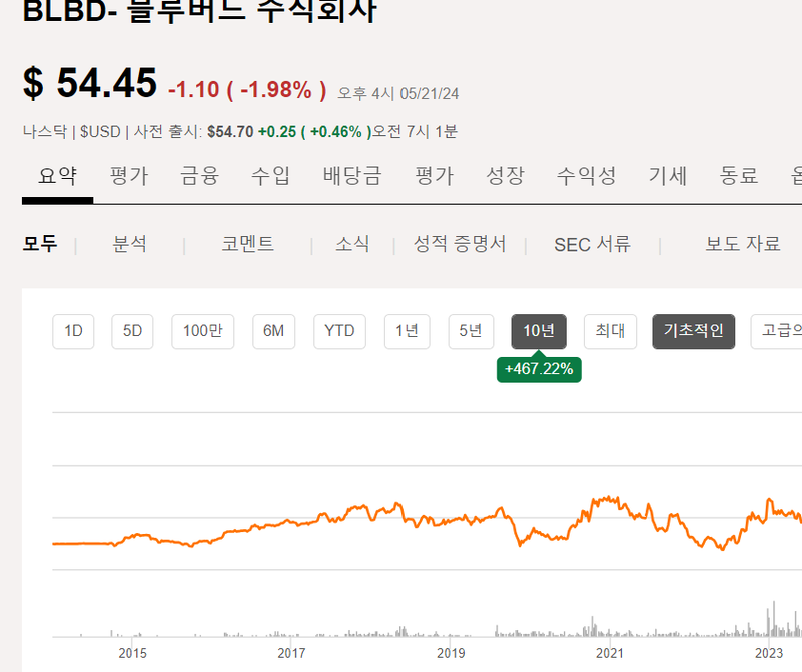Set chart range to 5D
The height and width of the screenshot is (672, 802).
tap(132, 331)
